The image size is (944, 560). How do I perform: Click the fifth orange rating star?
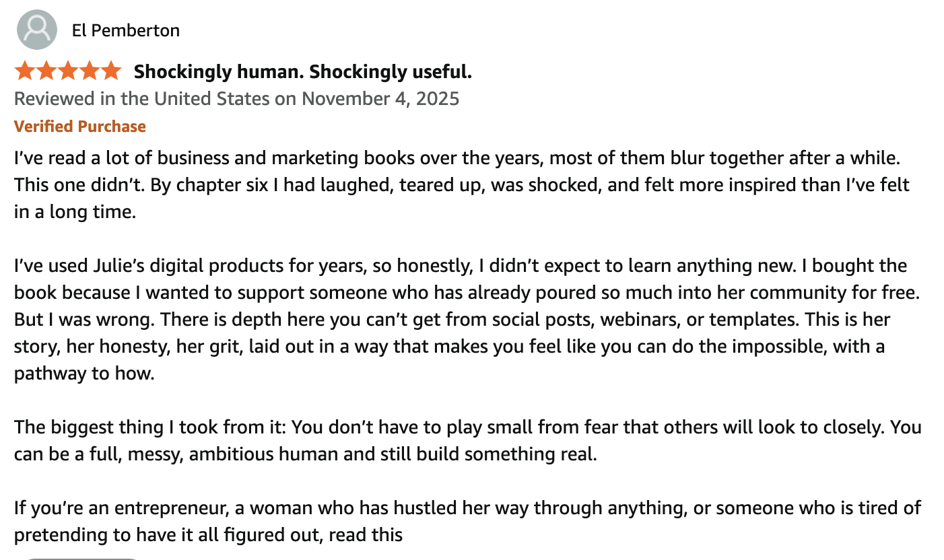click(x=111, y=71)
